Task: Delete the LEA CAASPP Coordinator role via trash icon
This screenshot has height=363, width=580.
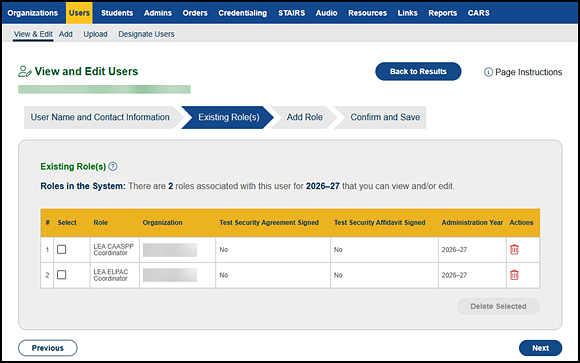Action: click(514, 249)
